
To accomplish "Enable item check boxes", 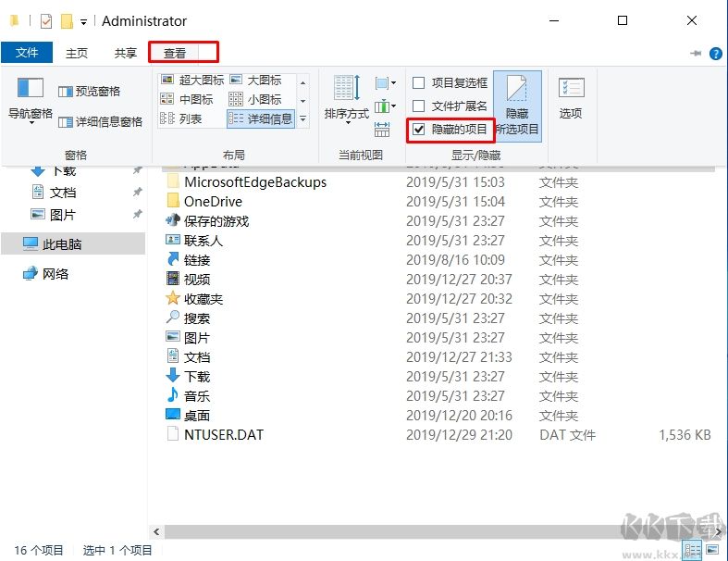I will pos(450,82).
